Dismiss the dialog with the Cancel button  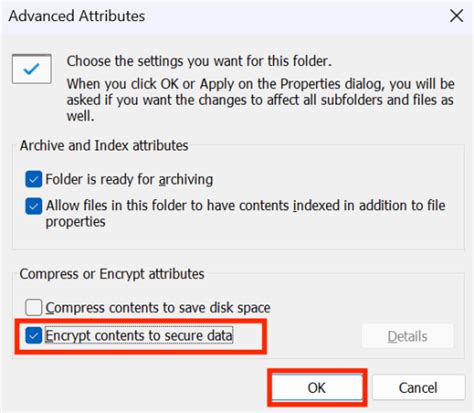click(418, 388)
